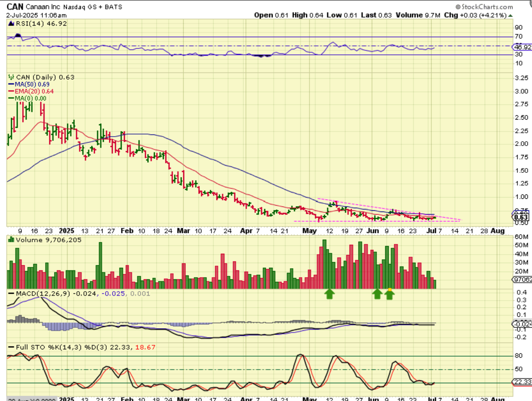Click the CAN ticker symbol title
The image size is (532, 401).
coord(15,7)
